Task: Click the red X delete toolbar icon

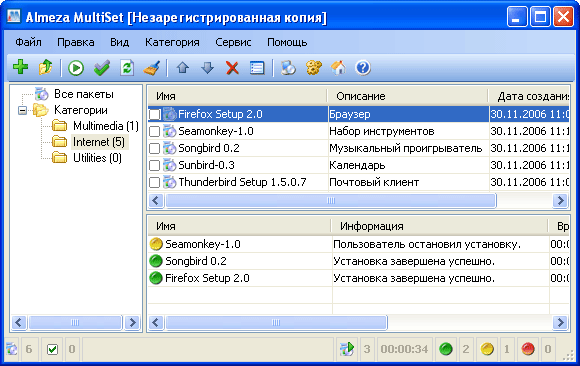Action: coord(232,68)
